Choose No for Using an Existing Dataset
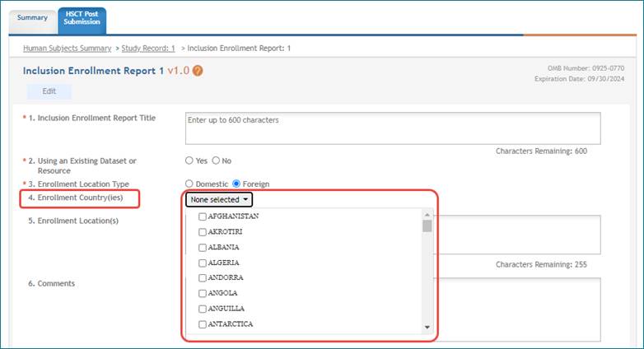 pos(217,161)
